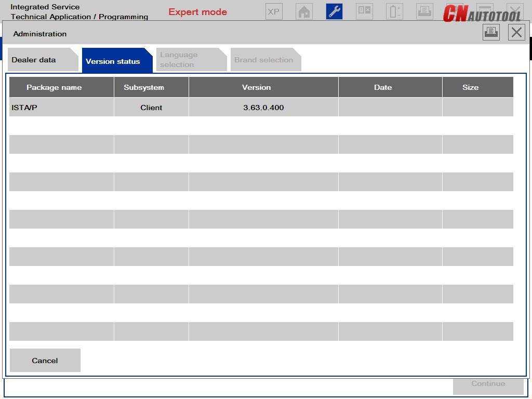532x399 pixels.
Task: Click the printer icon in the top toolbar
Action: pyautogui.click(x=425, y=11)
